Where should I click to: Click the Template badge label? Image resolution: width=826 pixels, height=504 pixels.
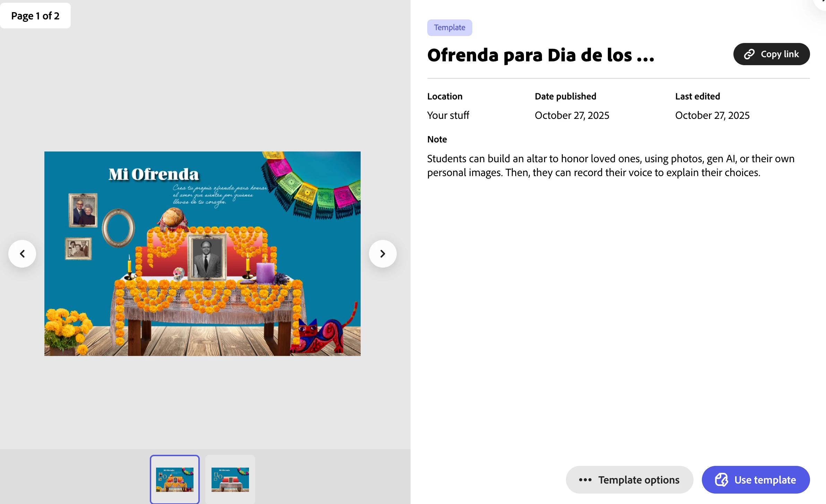point(449,28)
